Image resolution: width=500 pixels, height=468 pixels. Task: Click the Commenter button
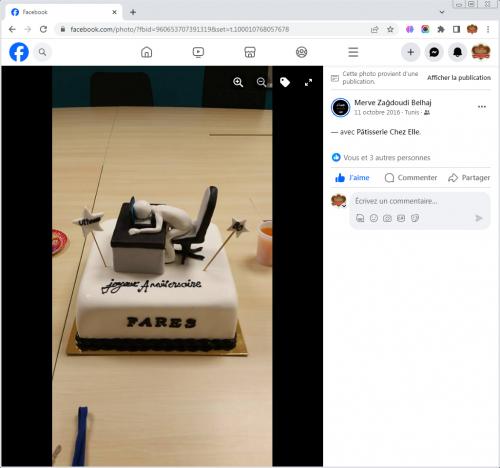point(411,178)
